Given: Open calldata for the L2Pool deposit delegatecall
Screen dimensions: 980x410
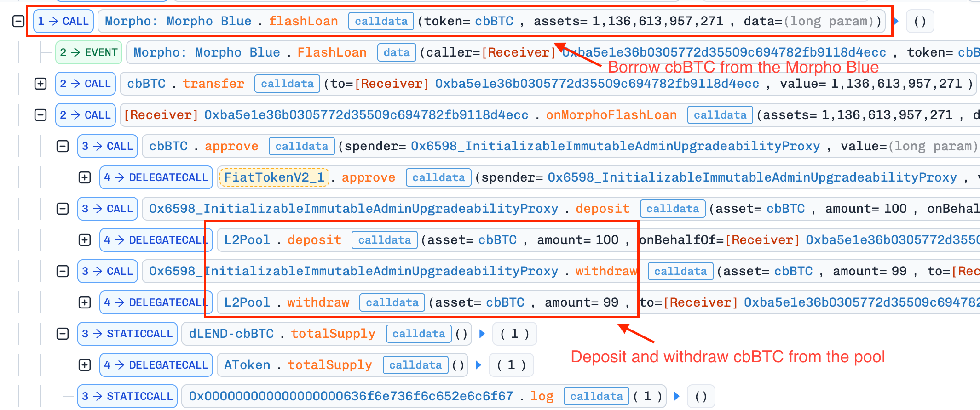Looking at the screenshot, I should click(384, 240).
